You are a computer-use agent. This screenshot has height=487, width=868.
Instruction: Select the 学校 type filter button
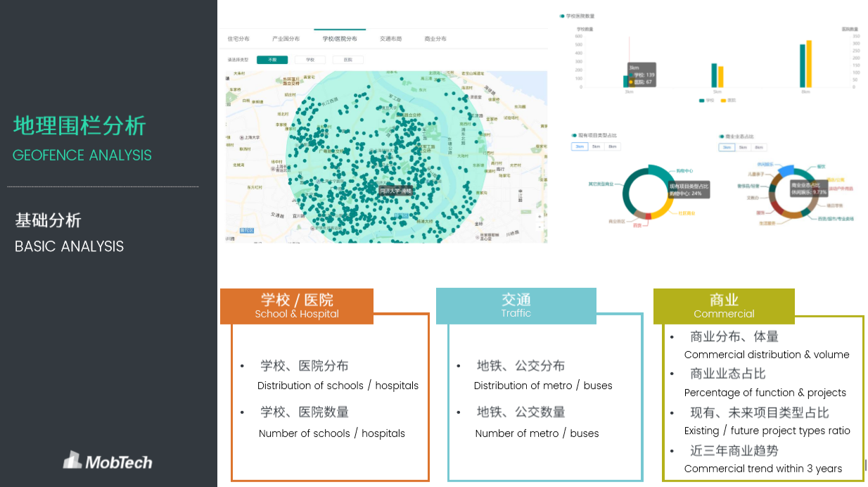(310, 60)
